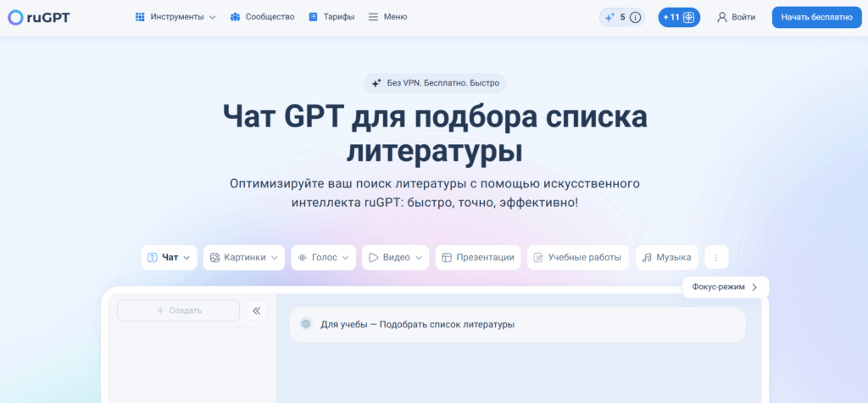The image size is (868, 403).
Task: Click the info icon beside the 5 credits
Action: [636, 17]
